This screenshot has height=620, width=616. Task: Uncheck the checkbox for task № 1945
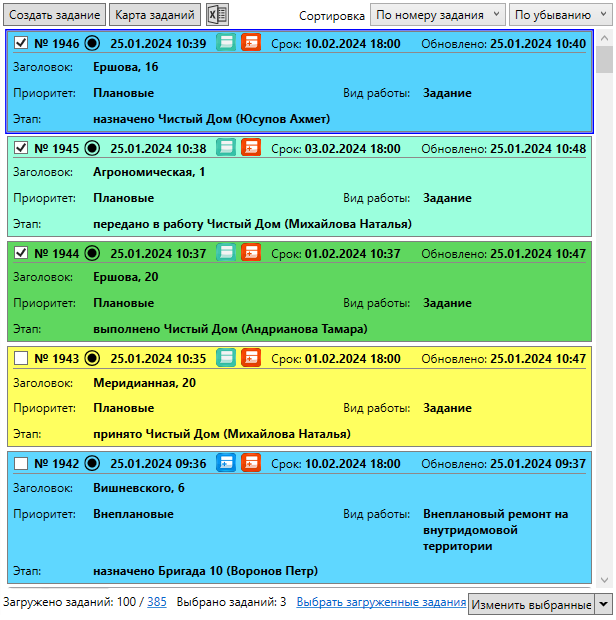(22, 148)
